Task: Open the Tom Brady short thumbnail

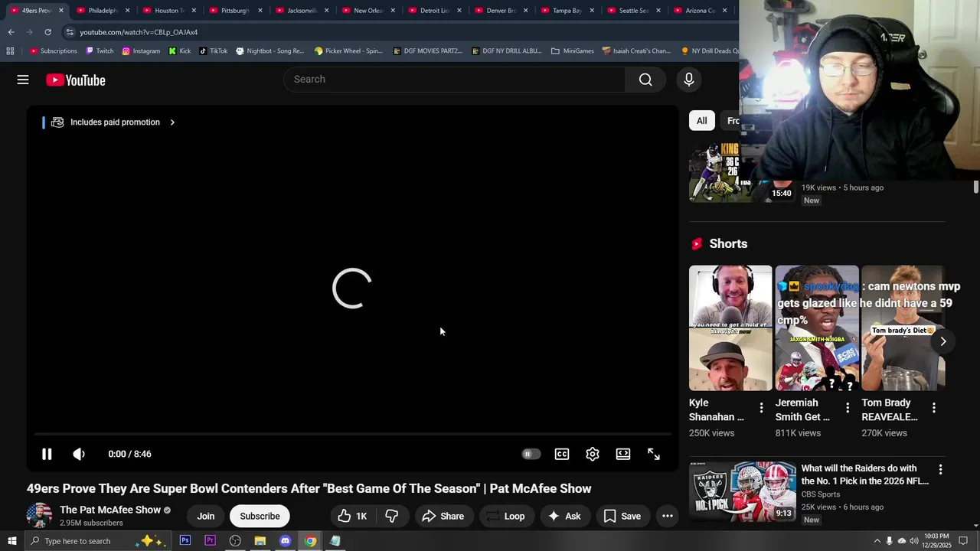Action: coord(903,328)
